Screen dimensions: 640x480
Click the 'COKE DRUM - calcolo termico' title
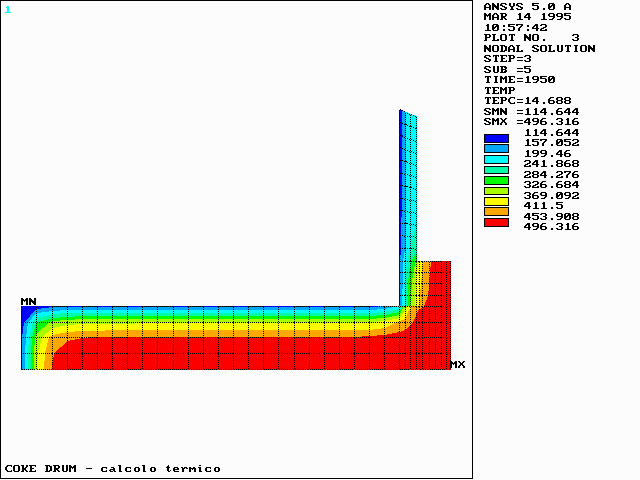click(113, 469)
